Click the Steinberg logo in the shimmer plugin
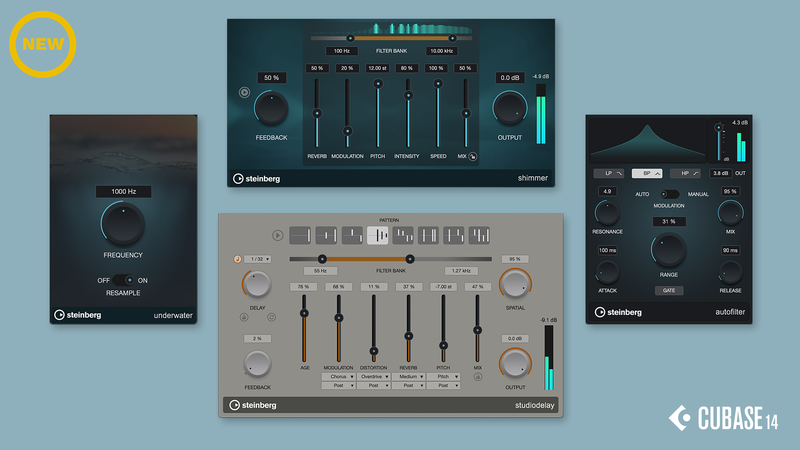 257,179
